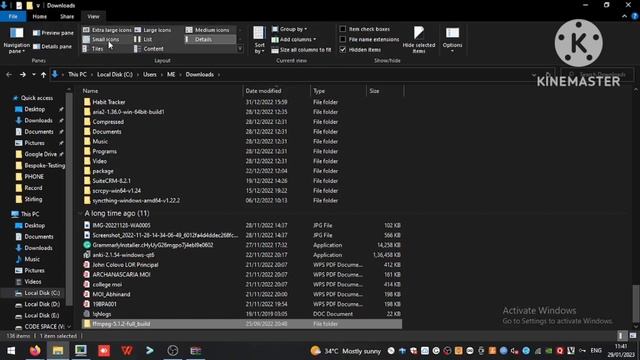Open recent locations dropdown arrow

[x=33, y=75]
